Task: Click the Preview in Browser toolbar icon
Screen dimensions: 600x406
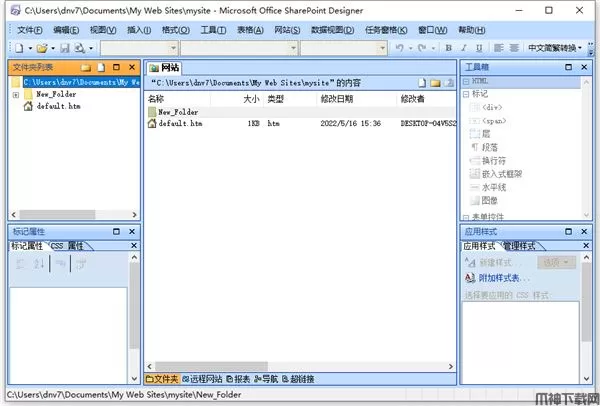Action: tap(80, 48)
